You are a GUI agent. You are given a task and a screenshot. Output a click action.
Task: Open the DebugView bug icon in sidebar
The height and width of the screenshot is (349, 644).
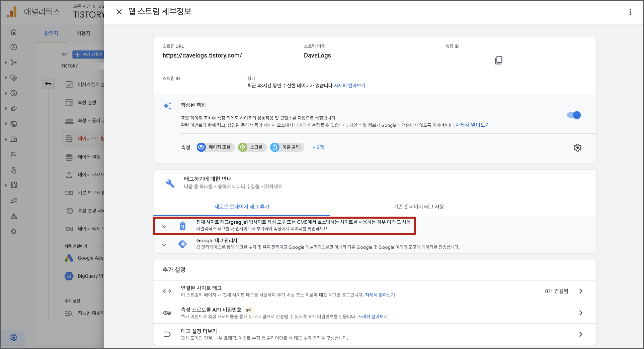[x=14, y=231]
